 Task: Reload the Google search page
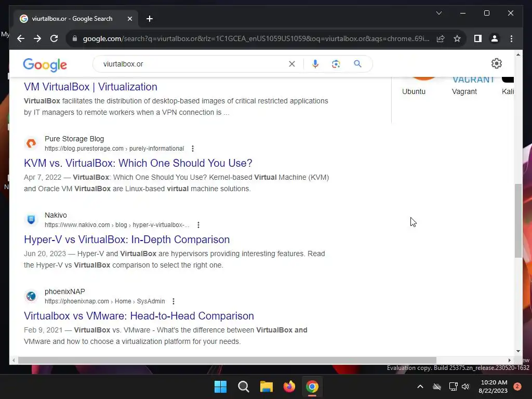tap(54, 38)
